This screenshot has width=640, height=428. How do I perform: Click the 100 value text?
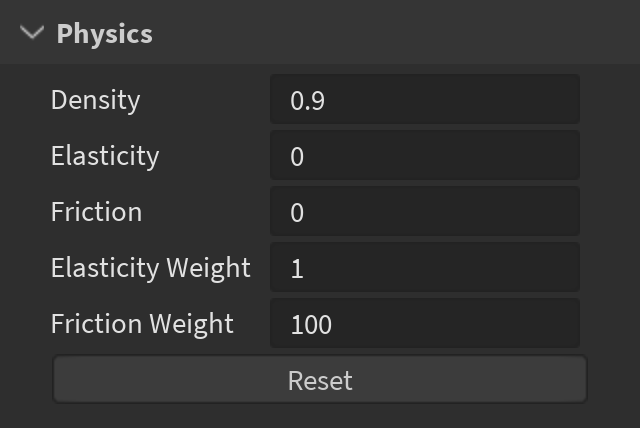tap(311, 325)
